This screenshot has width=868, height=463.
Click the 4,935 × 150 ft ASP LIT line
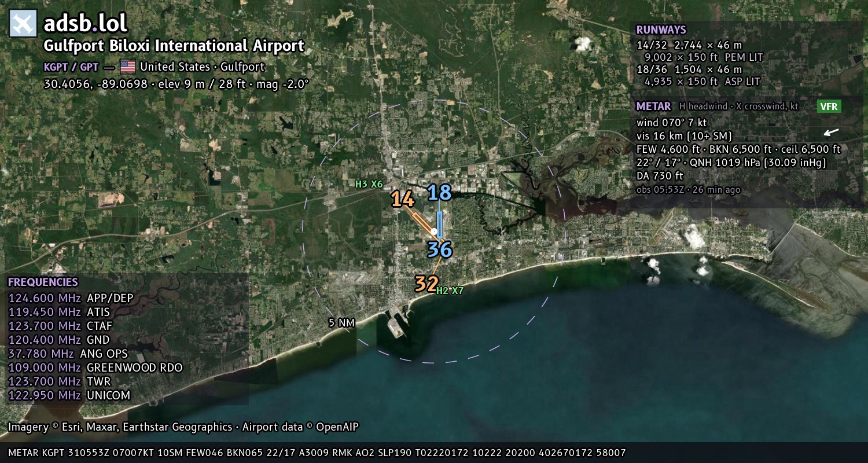pyautogui.click(x=702, y=82)
